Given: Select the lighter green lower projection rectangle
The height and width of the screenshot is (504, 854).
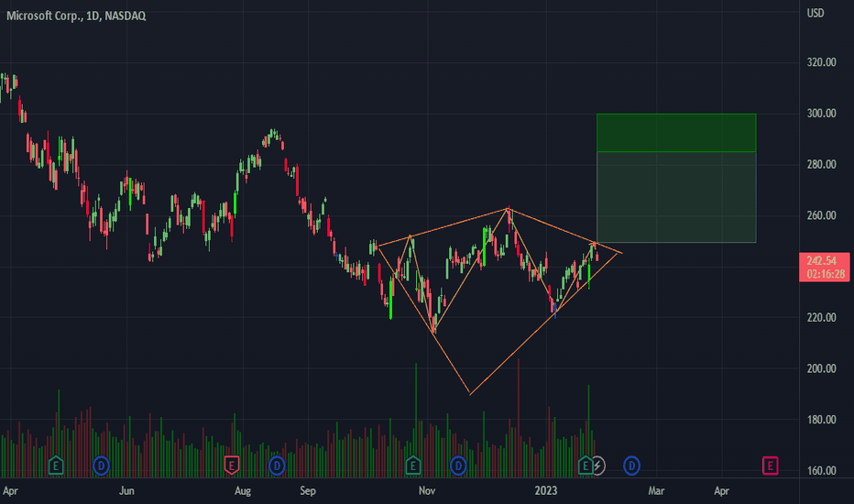Looking at the screenshot, I should click(x=676, y=197).
